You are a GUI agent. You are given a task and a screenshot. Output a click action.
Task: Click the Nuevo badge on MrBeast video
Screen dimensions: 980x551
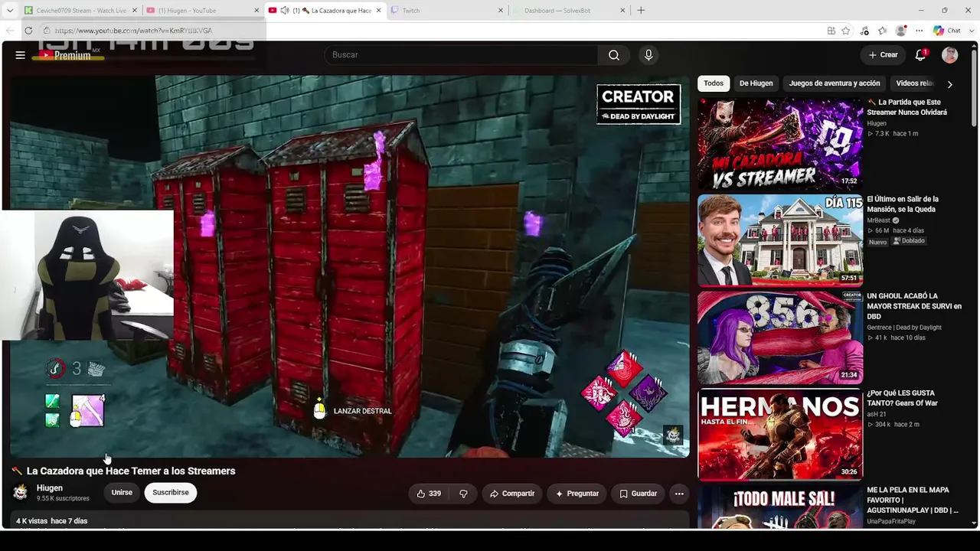877,242
